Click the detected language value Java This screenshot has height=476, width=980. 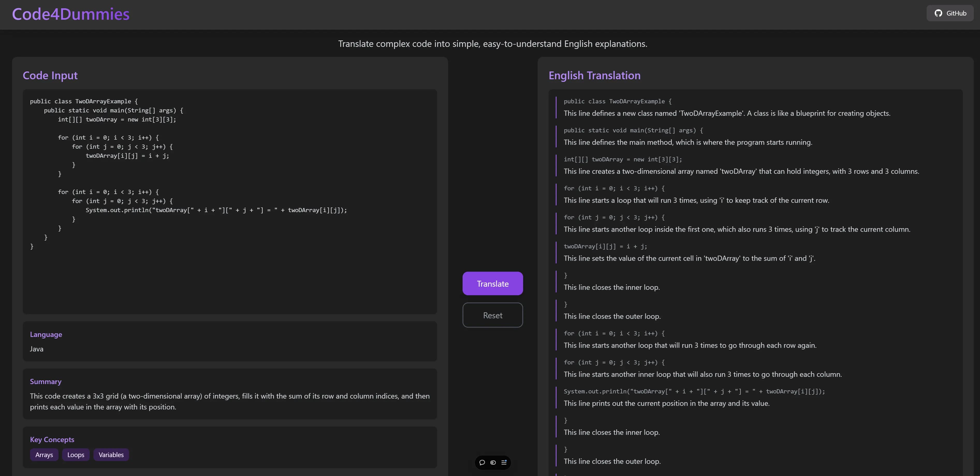[x=36, y=349]
